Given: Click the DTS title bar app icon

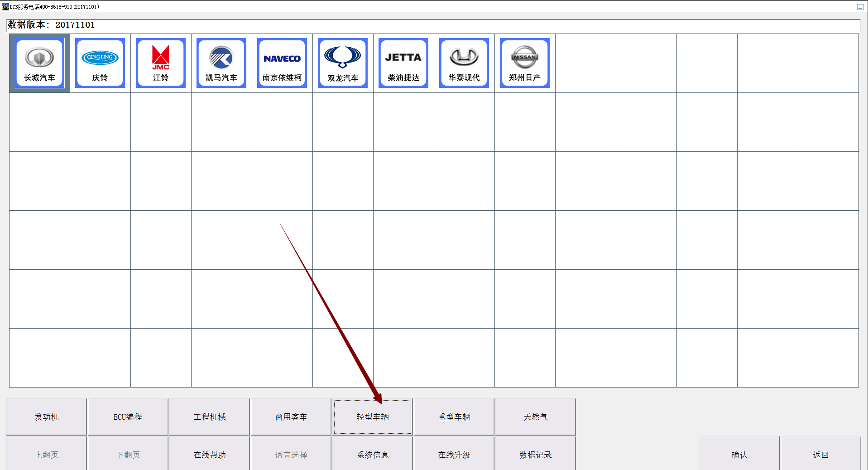Looking at the screenshot, I should [5, 7].
